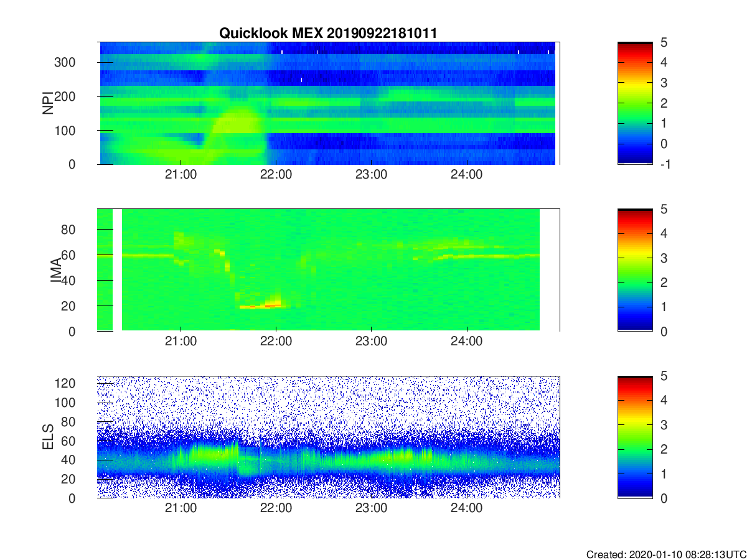747x560 pixels.
Task: Select the ELS y-axis label
Action: 47,437
